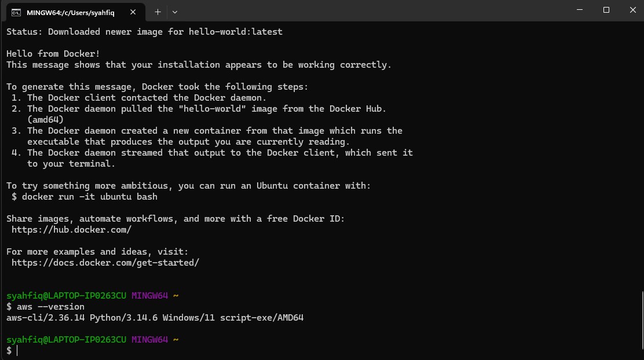
Task: Click 'Share images, automate workflows' line
Action: [x=175, y=219]
